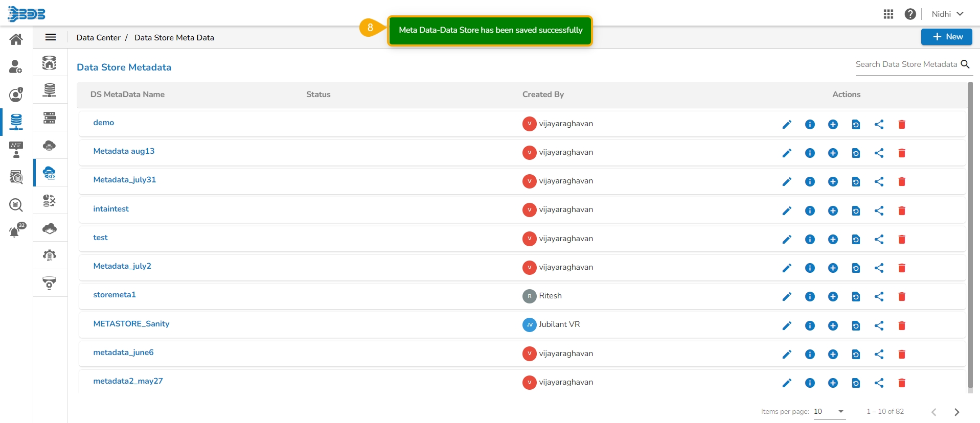
Task: Click the refresh icon for intaintest row
Action: point(856,210)
